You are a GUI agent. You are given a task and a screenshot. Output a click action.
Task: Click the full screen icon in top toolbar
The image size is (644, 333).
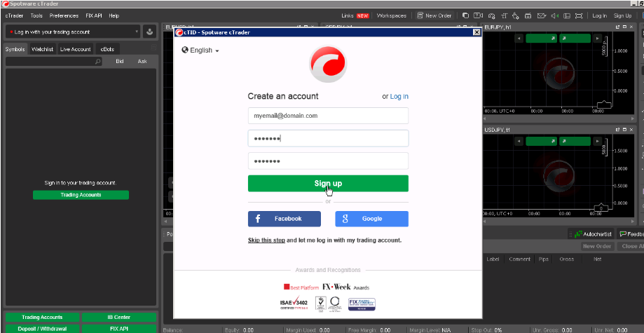pos(579,15)
